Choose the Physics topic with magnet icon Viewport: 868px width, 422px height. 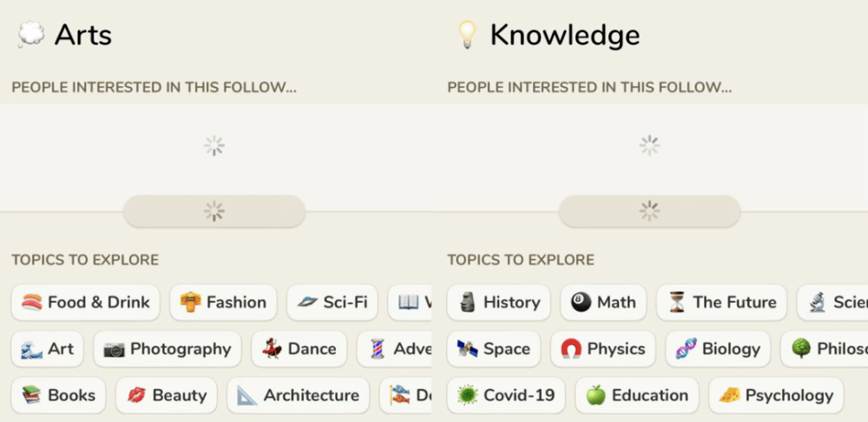(x=602, y=349)
